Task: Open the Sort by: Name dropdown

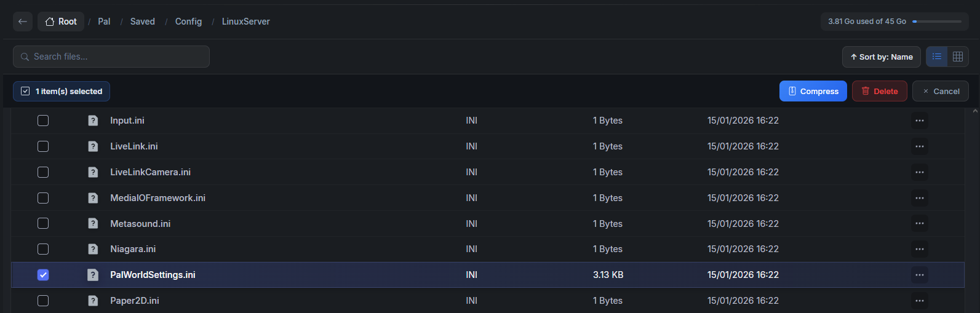Action: 881,57
